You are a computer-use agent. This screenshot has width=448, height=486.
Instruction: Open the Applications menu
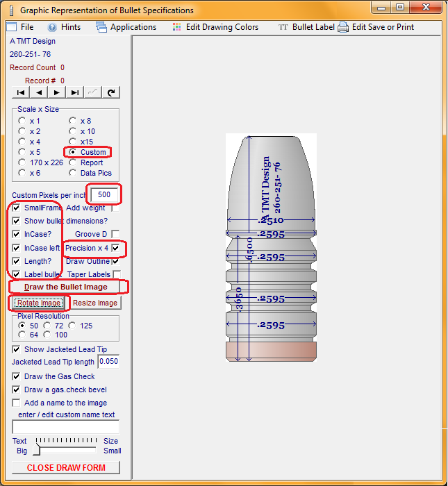pyautogui.click(x=133, y=27)
